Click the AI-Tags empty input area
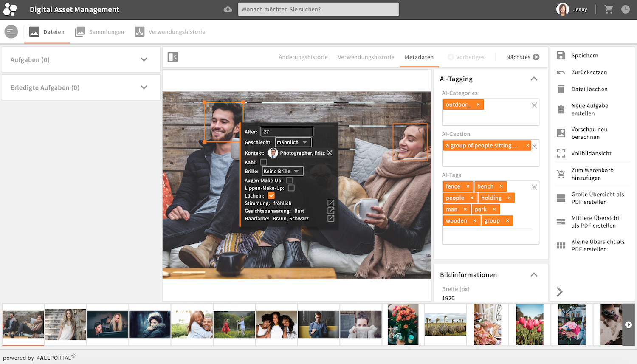This screenshot has height=364, width=637. pyautogui.click(x=487, y=236)
